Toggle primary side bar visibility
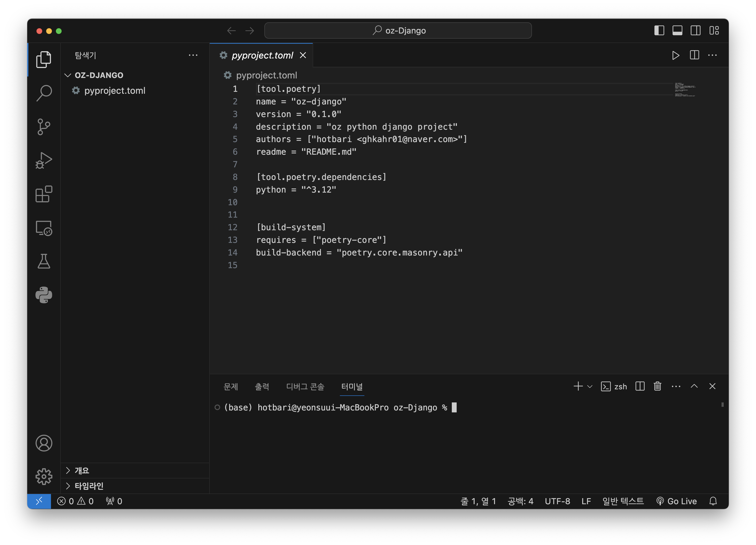Screen dimensions: 756x545 pyautogui.click(x=659, y=31)
